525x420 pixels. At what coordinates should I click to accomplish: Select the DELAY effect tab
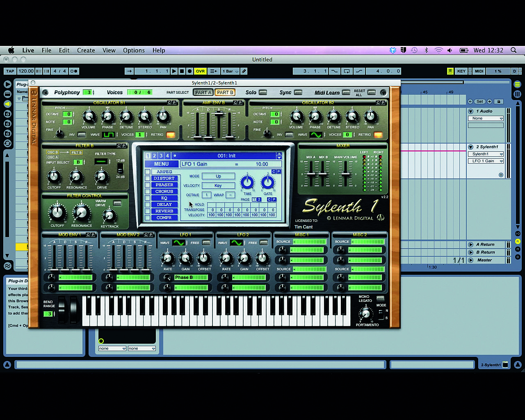coord(164,205)
